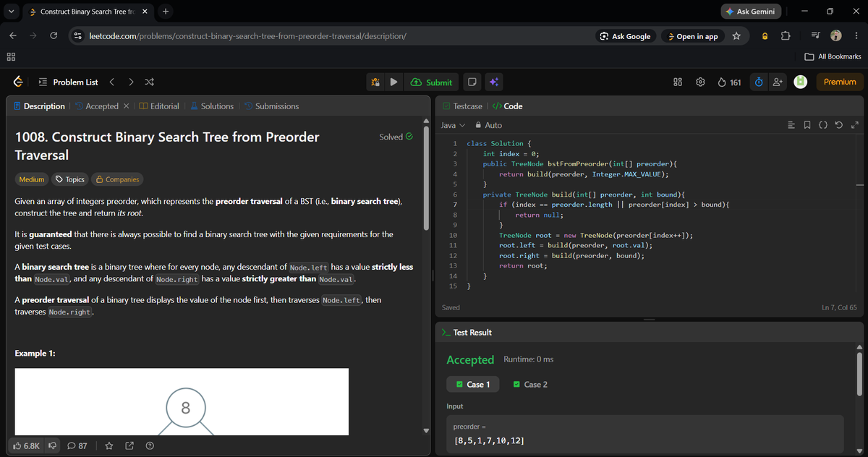This screenshot has height=457, width=868.
Task: Start the stopwatch timer icon
Action: point(757,82)
